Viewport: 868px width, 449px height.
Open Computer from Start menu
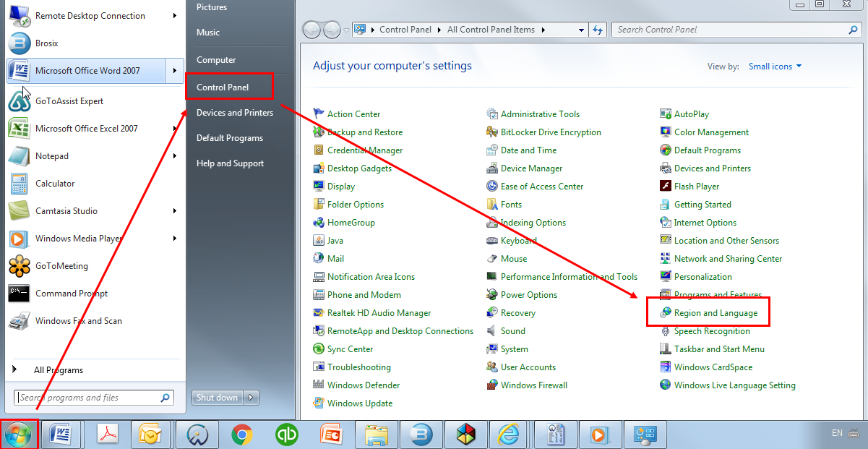[x=216, y=60]
